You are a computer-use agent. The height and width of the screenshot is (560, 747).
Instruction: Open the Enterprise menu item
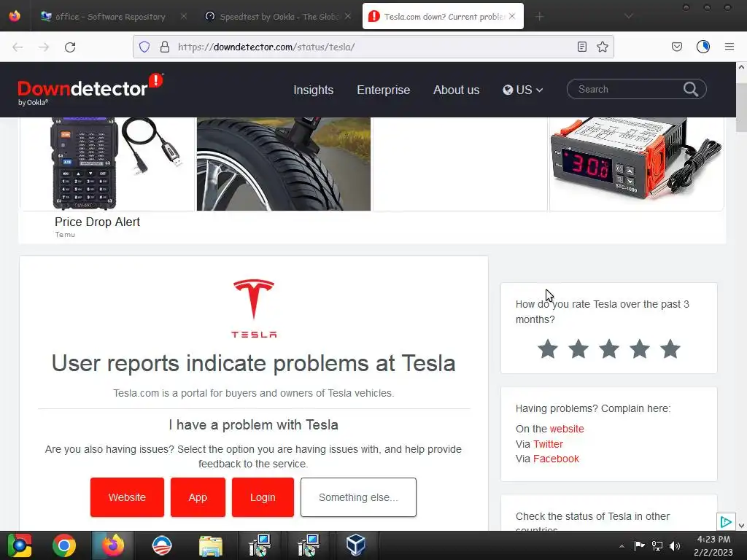click(x=384, y=90)
